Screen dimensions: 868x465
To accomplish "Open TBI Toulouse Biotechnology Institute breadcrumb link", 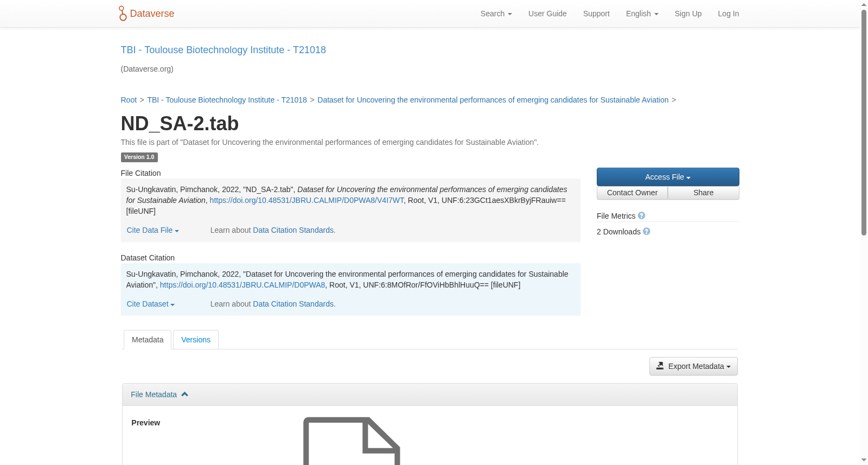I will [227, 100].
